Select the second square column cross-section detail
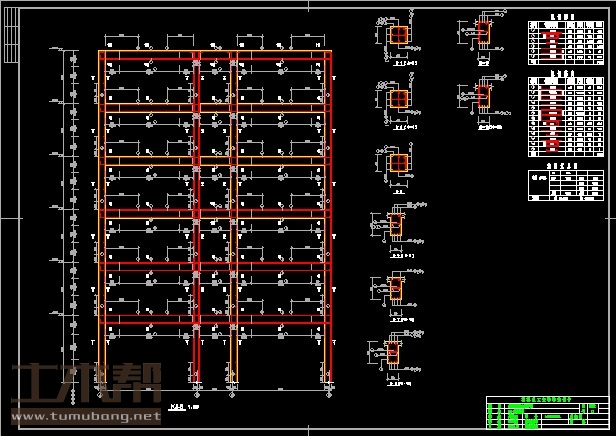This screenshot has width=616, height=436. click(x=399, y=100)
